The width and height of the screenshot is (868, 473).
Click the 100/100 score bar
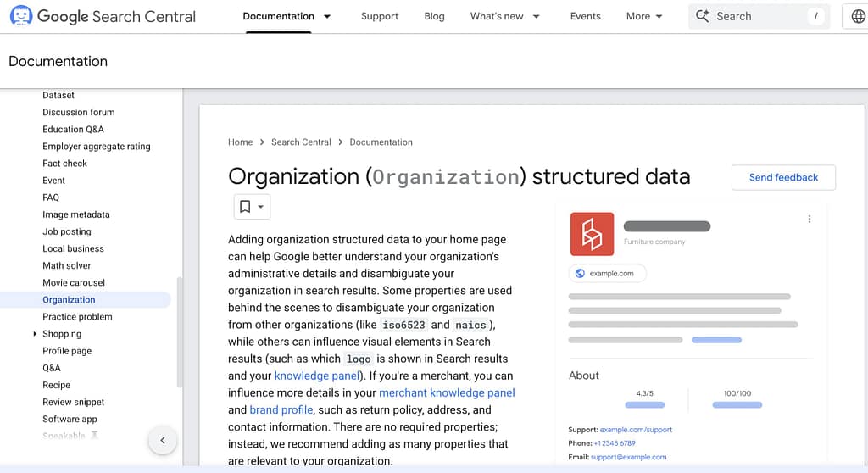point(737,405)
